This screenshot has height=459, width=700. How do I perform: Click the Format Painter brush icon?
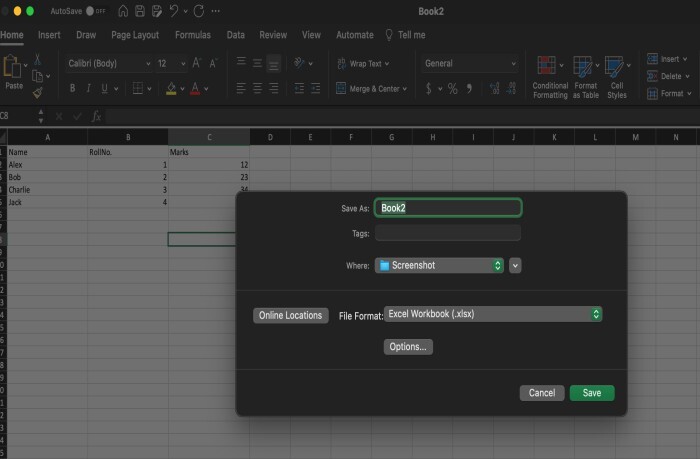[x=38, y=91]
